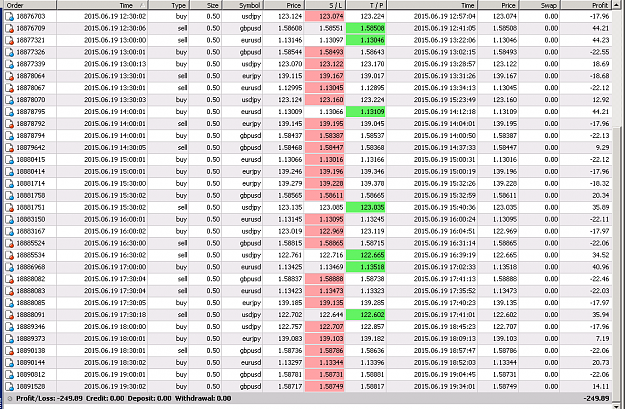Select the order number 18885534
The height and width of the screenshot is (409, 625).
tap(31, 255)
